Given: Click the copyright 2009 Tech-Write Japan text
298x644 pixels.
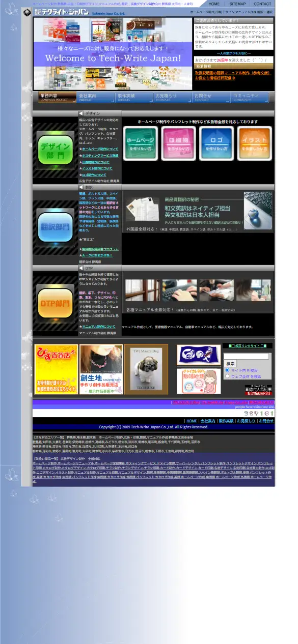Looking at the screenshot, I should coord(153,427).
